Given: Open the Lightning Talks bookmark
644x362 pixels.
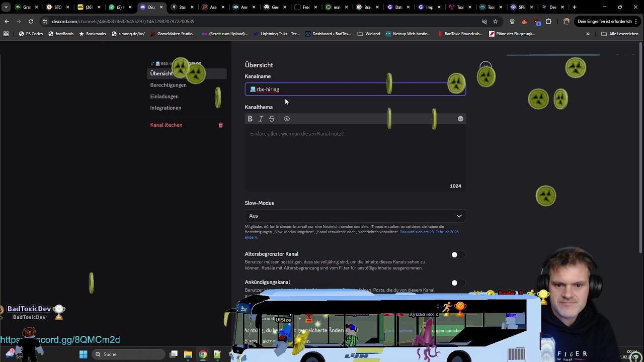Looking at the screenshot, I should (277, 34).
